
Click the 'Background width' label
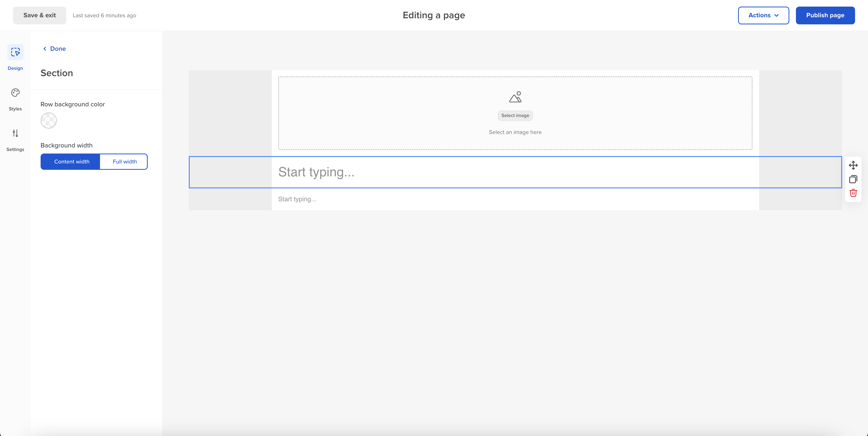[66, 146]
